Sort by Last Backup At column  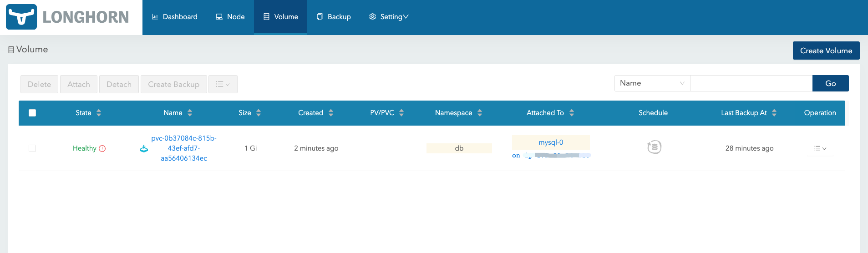[x=774, y=113]
